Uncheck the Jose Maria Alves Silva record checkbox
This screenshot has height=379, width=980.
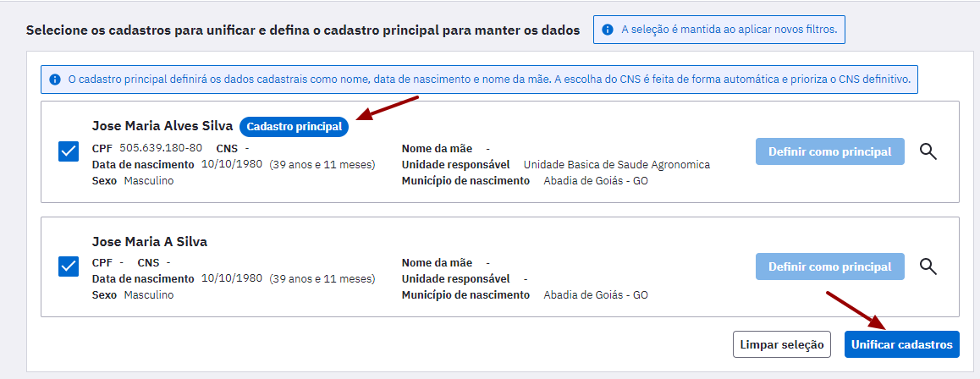[x=68, y=151]
